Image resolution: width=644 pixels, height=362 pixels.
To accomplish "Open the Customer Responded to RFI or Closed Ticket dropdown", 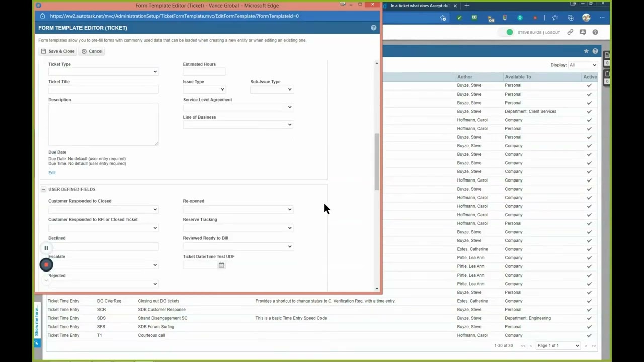I will coord(103,228).
